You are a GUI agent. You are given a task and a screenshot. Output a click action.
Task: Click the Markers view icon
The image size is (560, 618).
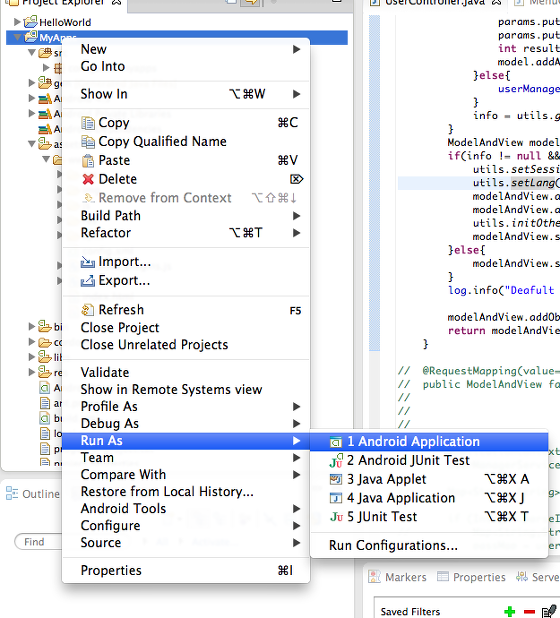pos(374,577)
